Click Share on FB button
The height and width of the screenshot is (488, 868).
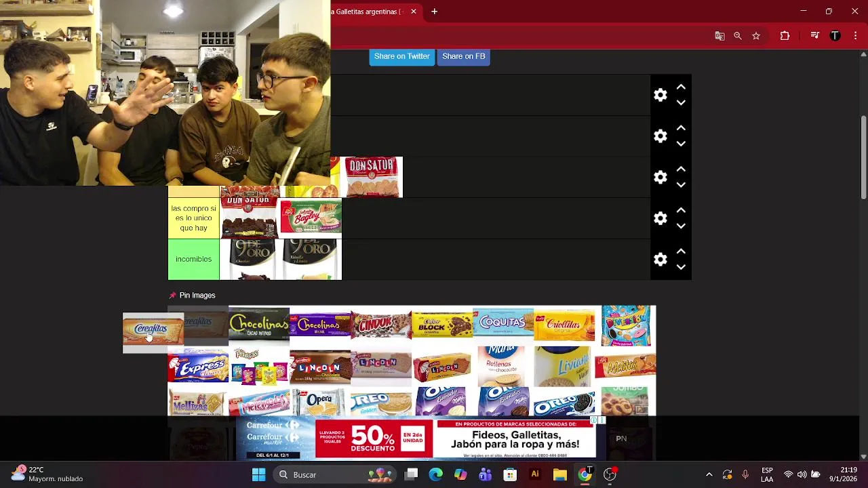click(464, 56)
